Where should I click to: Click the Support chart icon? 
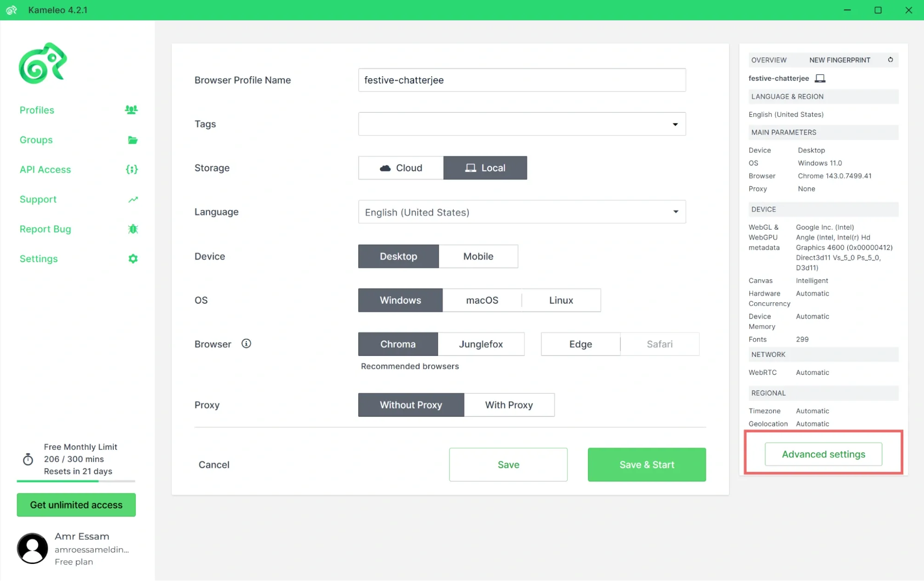pyautogui.click(x=133, y=199)
